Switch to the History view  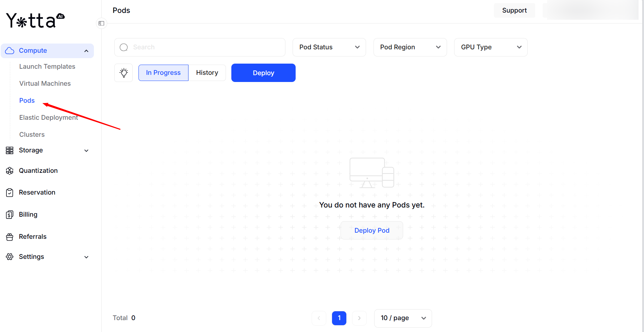[x=207, y=73]
